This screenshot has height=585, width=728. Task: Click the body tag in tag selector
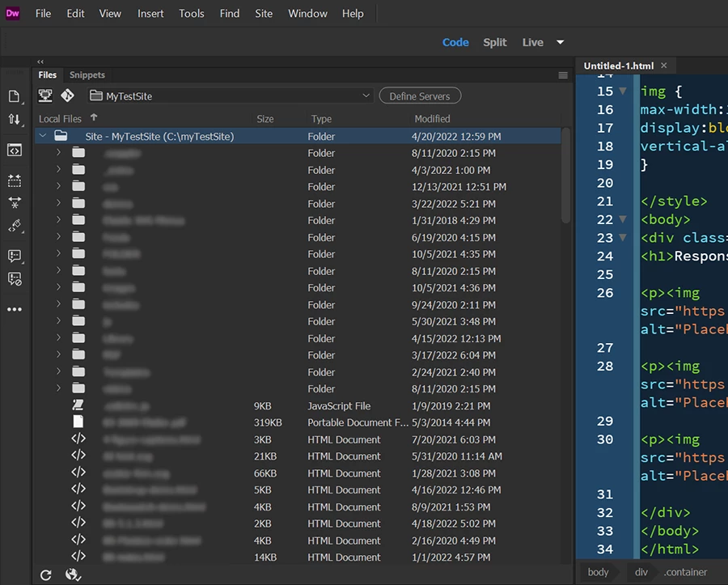[x=598, y=572]
